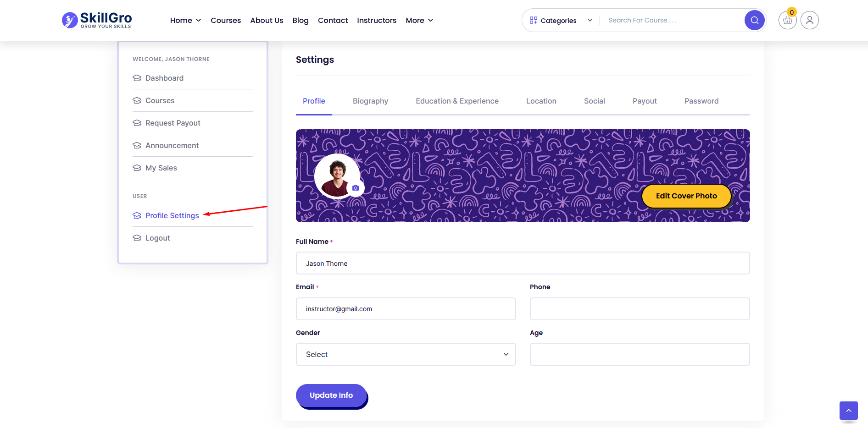Image resolution: width=868 pixels, height=428 pixels.
Task: Click the cart count badge
Action: (792, 12)
